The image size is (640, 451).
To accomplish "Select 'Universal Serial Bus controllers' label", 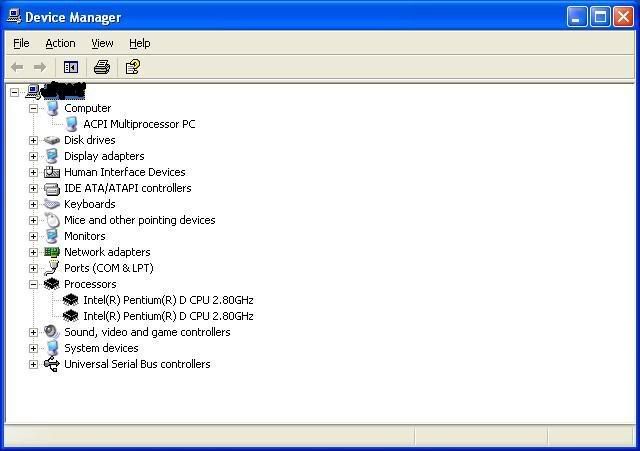I will click(137, 364).
